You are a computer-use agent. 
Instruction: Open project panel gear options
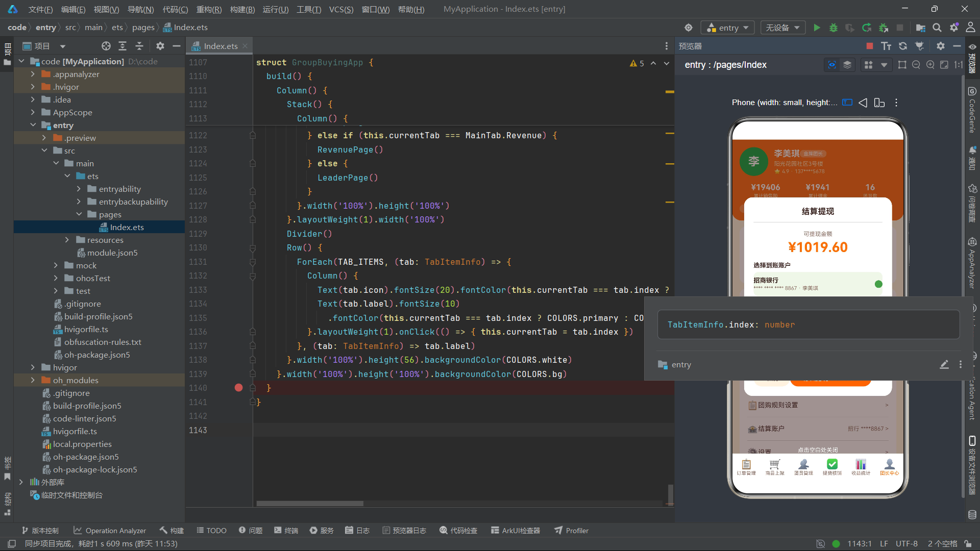[160, 46]
